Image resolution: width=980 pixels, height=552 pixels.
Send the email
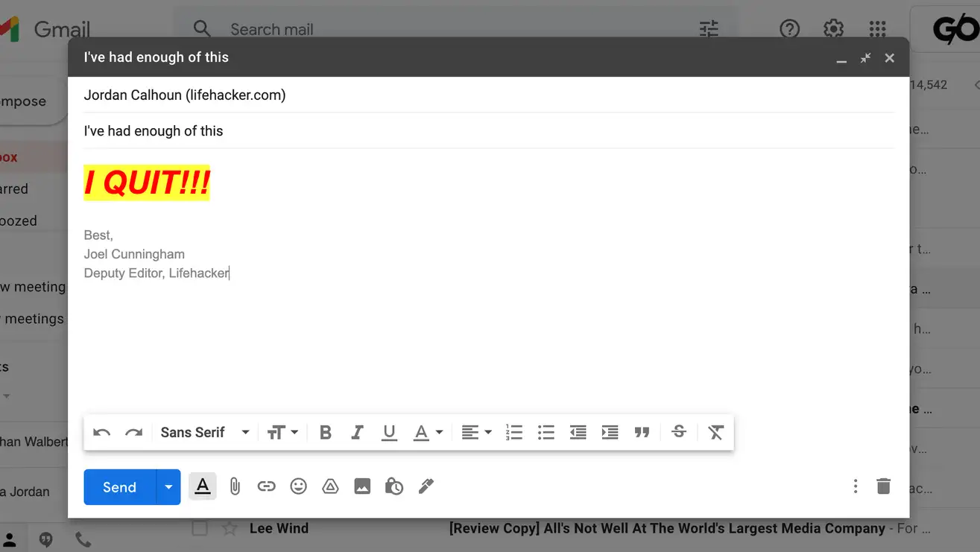pos(119,487)
